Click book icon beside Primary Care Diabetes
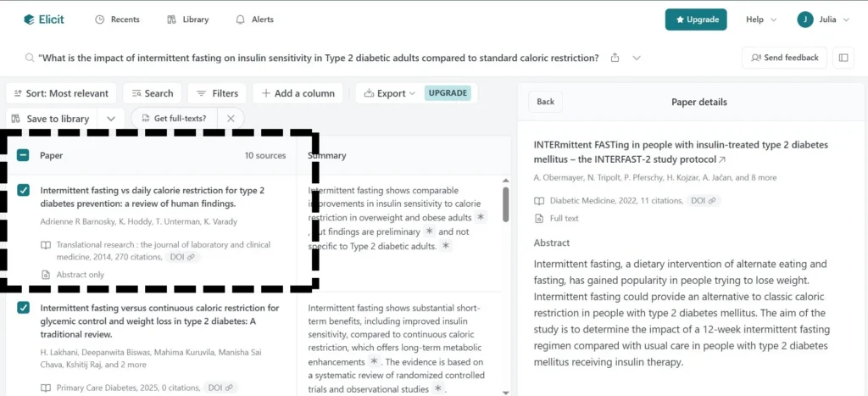Image resolution: width=868 pixels, height=396 pixels. click(x=46, y=388)
